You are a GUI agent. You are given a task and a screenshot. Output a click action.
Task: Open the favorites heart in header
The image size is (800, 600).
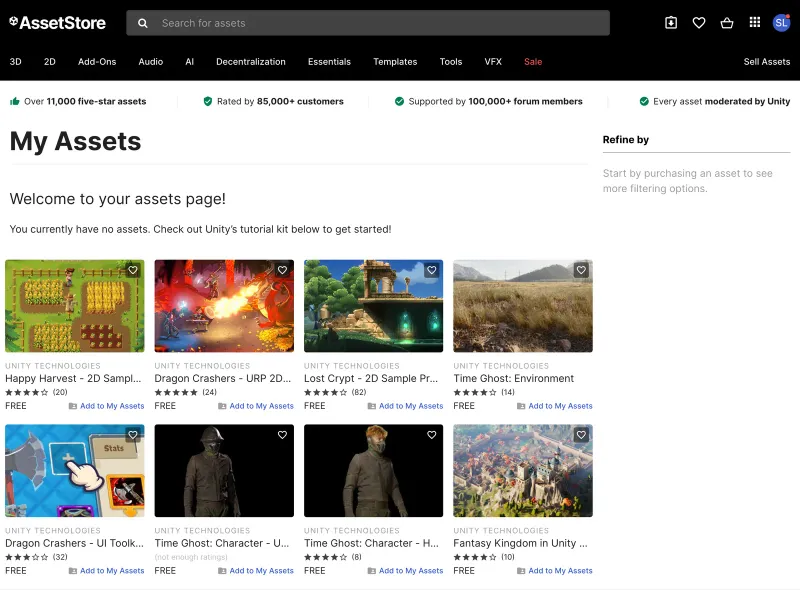(x=699, y=22)
